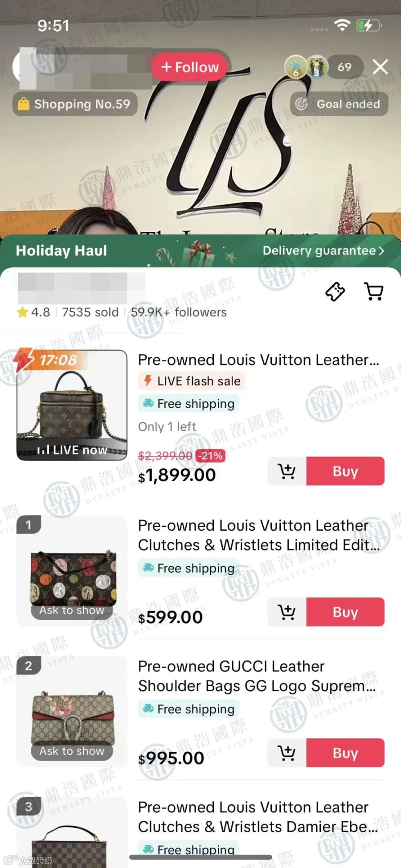Open the 69 viewers count

(x=344, y=67)
